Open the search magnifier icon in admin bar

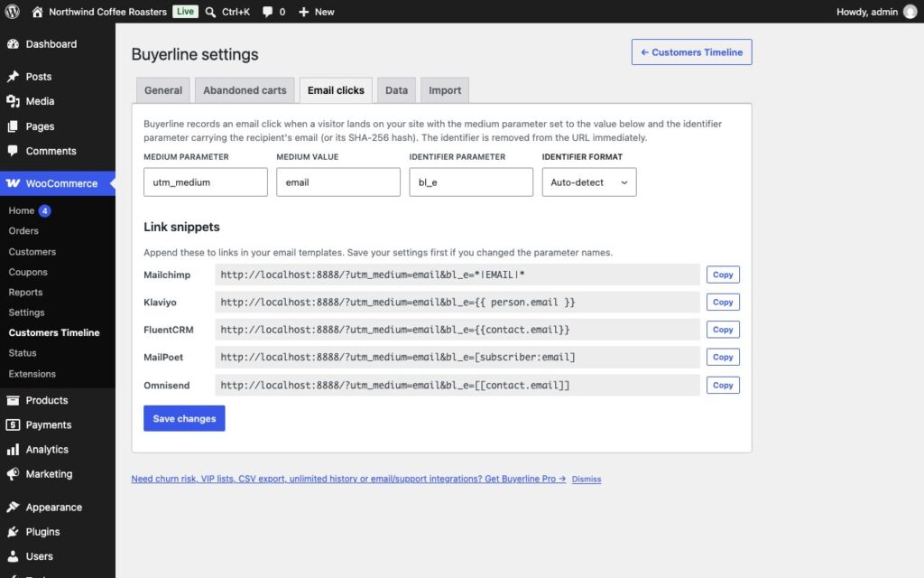210,12
